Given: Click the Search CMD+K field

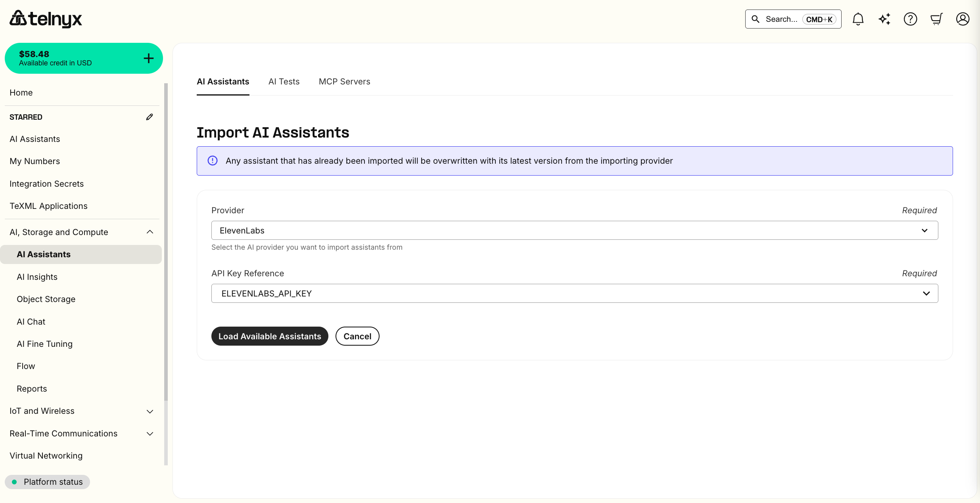Looking at the screenshot, I should coord(792,19).
